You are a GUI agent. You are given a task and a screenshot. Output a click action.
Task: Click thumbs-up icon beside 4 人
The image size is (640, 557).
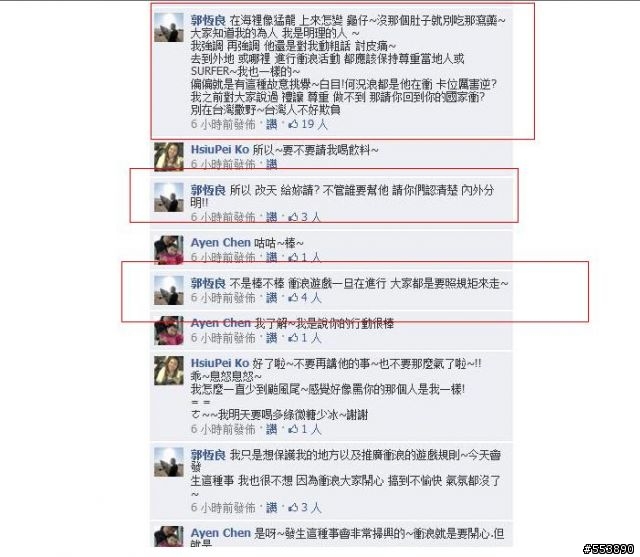click(x=293, y=298)
